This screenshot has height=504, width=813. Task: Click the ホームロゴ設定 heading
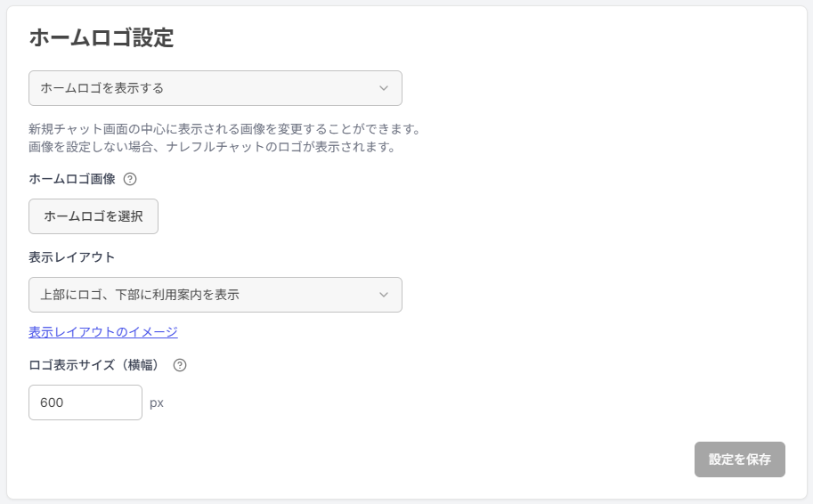click(x=101, y=37)
